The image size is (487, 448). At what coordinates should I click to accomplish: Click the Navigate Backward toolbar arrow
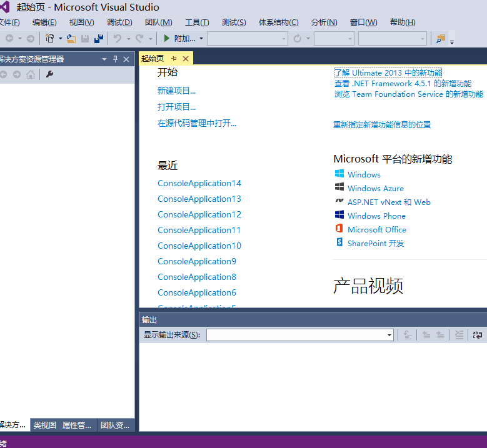pos(9,39)
